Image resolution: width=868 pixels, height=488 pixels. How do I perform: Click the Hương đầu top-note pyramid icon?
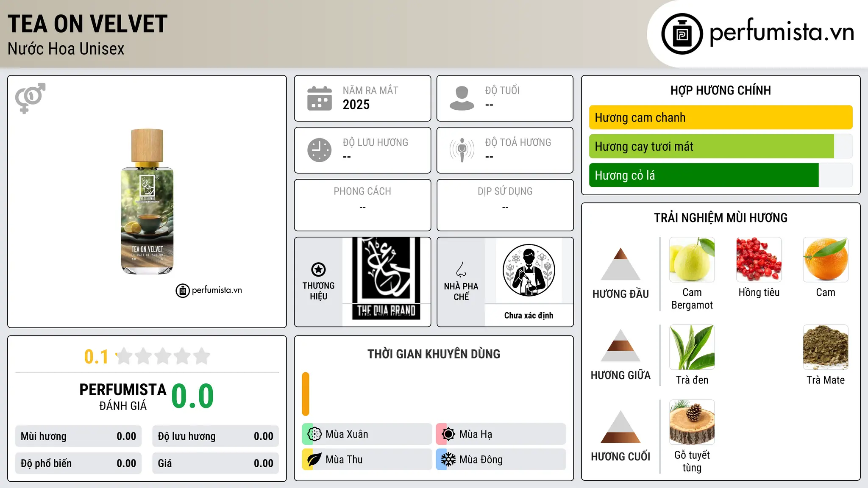[620, 263]
